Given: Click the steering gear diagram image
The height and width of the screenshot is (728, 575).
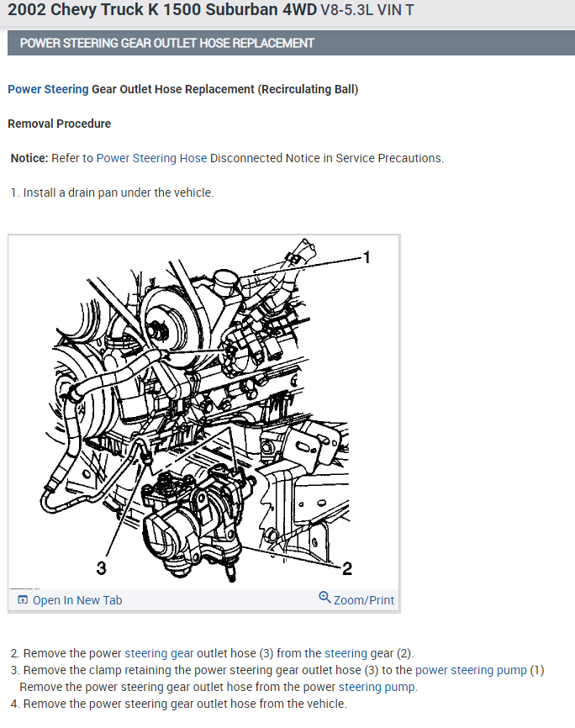Looking at the screenshot, I should (x=203, y=412).
